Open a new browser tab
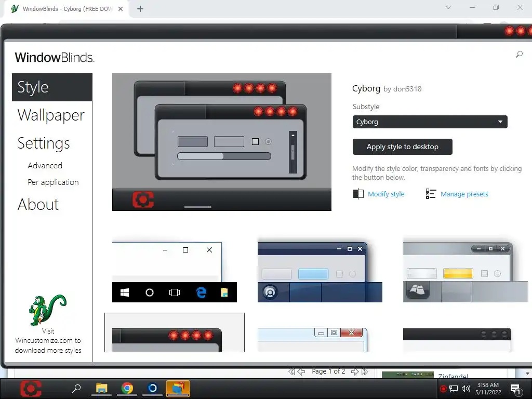This screenshot has width=532, height=399. pos(140,9)
